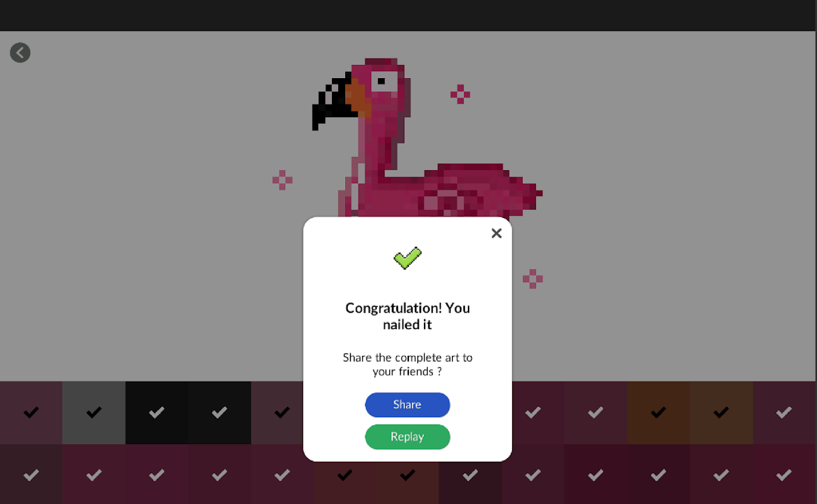Click the flamingo's pink wing feathers
Image resolution: width=817 pixels, height=504 pixels.
click(479, 189)
